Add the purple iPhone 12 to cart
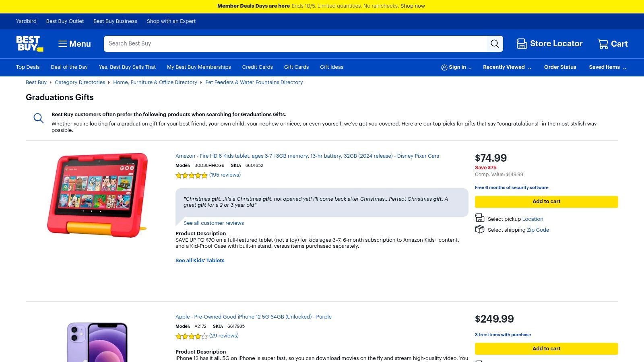This screenshot has height=362, width=644. 546,349
